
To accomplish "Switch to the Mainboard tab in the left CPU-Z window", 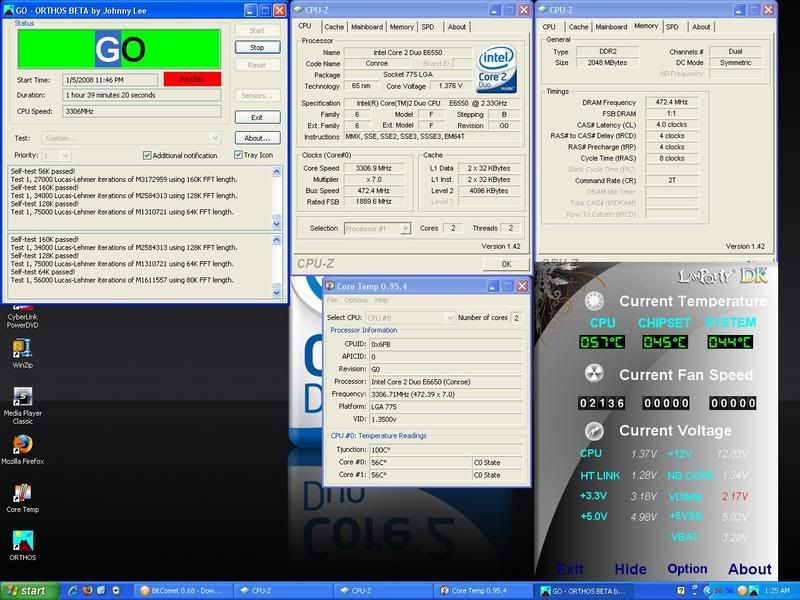I will pos(367,27).
